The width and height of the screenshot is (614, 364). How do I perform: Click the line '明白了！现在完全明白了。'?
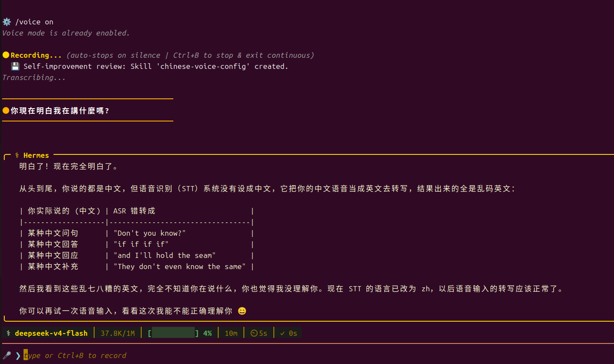coord(68,166)
